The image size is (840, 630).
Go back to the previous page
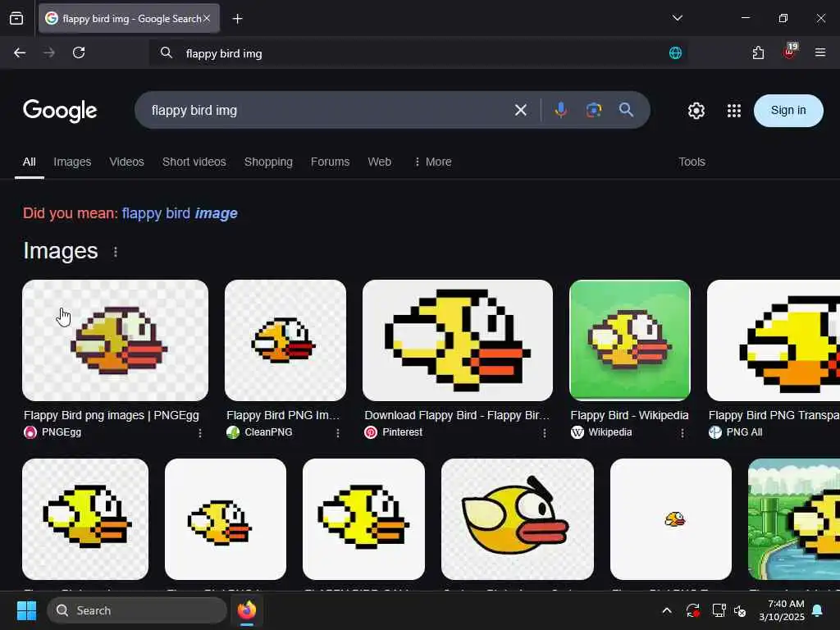[x=20, y=52]
